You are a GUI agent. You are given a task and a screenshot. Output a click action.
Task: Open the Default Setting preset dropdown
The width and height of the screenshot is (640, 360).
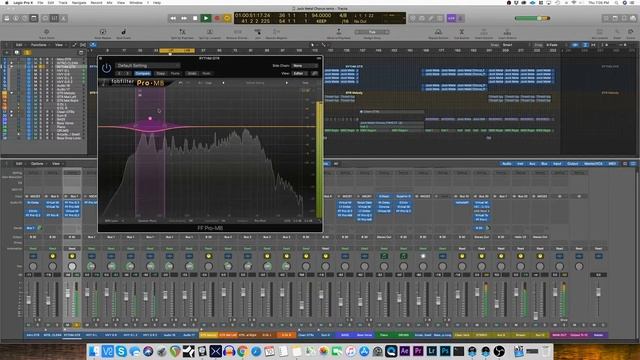[147, 65]
